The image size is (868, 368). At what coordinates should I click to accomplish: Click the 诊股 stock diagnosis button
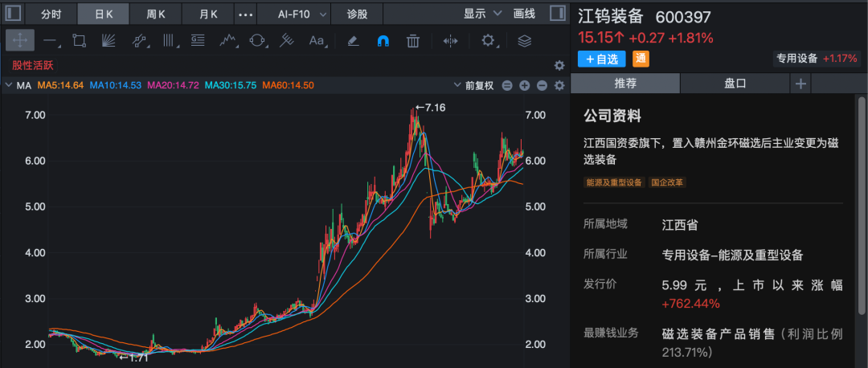coord(358,14)
